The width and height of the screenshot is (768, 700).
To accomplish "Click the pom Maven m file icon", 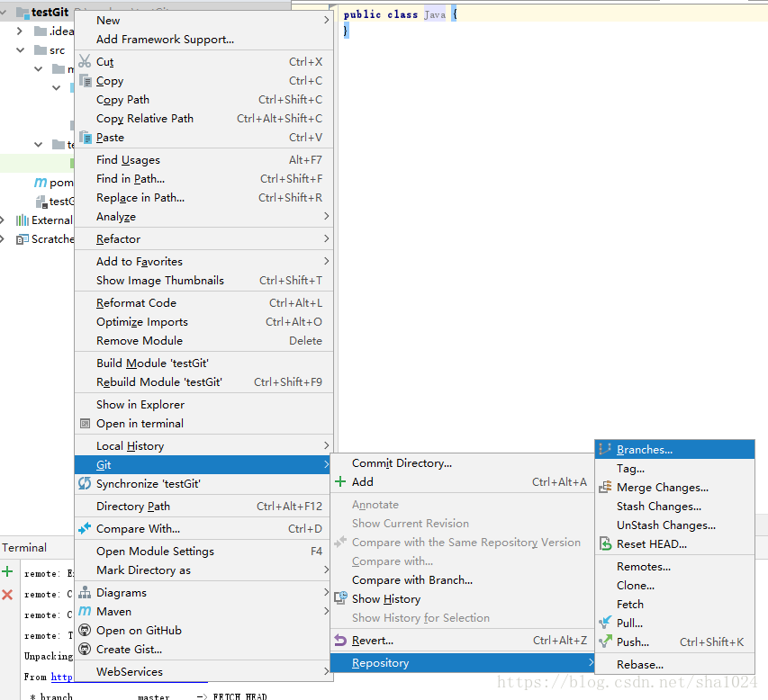I will (41, 183).
